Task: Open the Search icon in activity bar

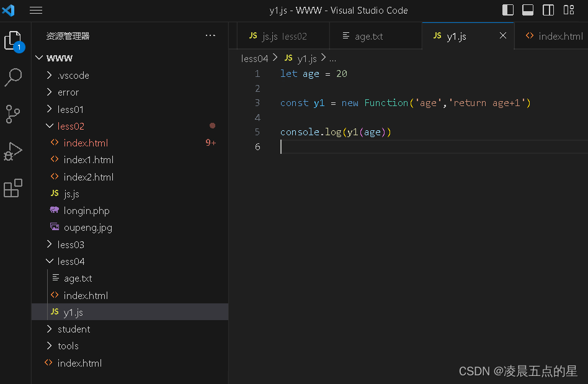Action: point(13,77)
